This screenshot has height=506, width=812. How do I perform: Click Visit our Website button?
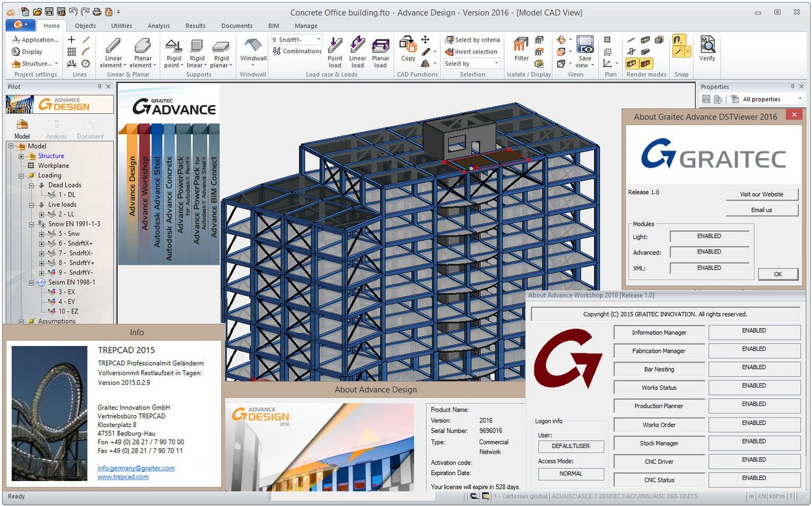(x=762, y=194)
